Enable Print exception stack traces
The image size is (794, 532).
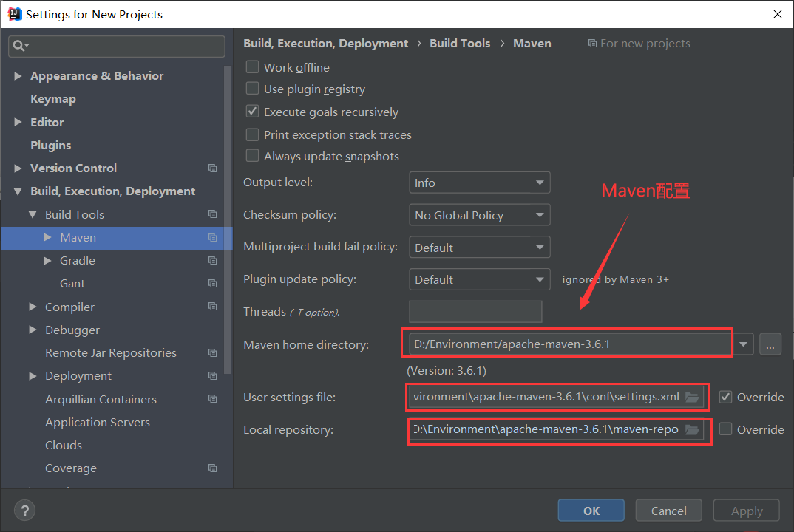pyautogui.click(x=252, y=134)
